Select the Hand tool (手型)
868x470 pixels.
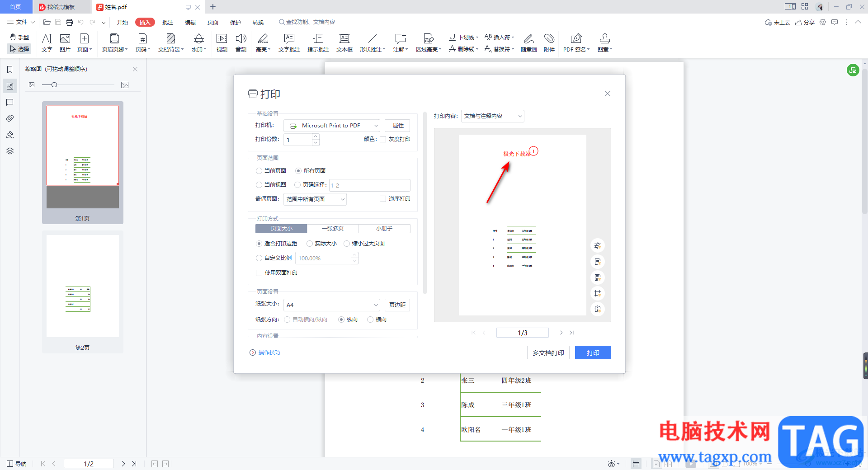click(19, 37)
